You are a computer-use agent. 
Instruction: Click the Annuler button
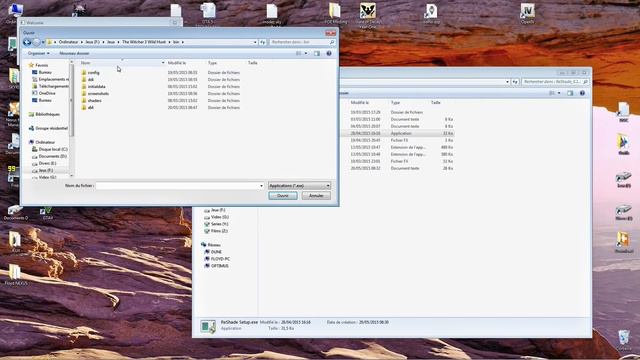316,196
